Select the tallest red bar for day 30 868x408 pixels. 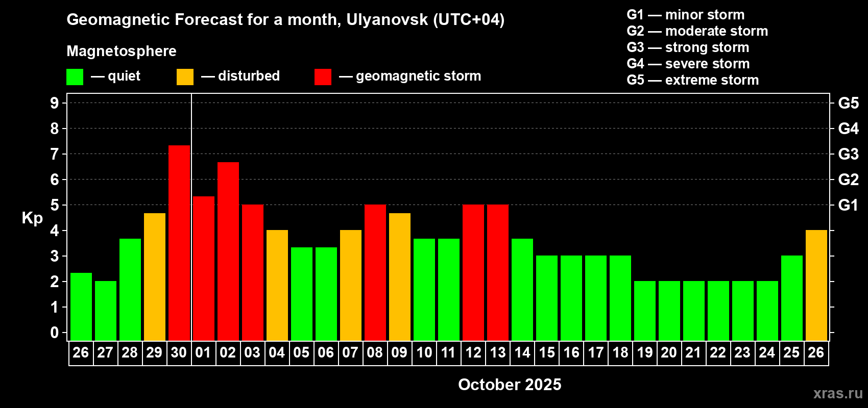(179, 243)
